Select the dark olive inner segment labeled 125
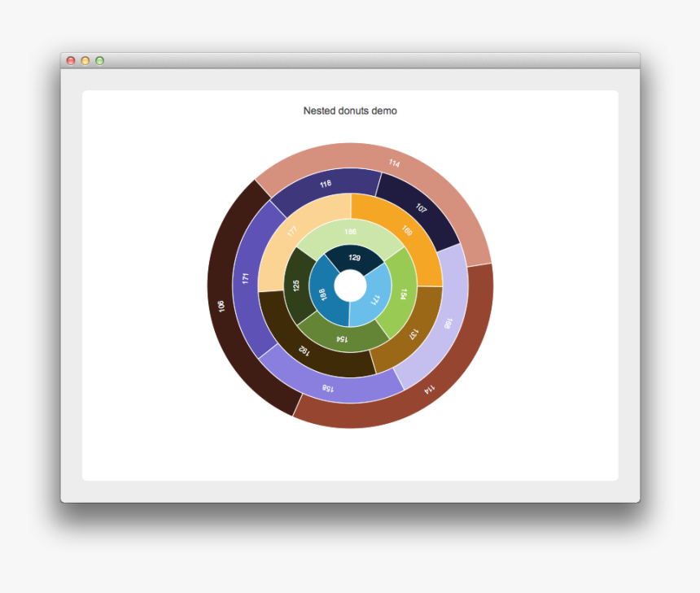The image size is (700, 593). [298, 286]
